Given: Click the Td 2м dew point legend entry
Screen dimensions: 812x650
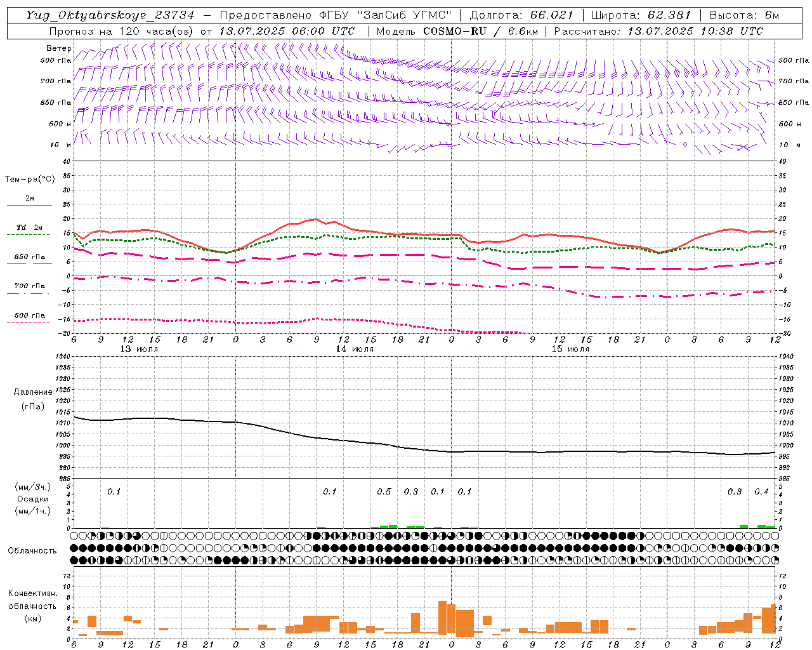Looking at the screenshot, I should 29,230.
